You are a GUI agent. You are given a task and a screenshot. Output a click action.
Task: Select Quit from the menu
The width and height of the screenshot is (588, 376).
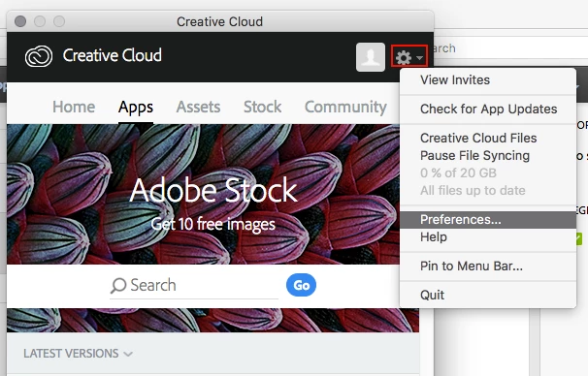[488, 296]
